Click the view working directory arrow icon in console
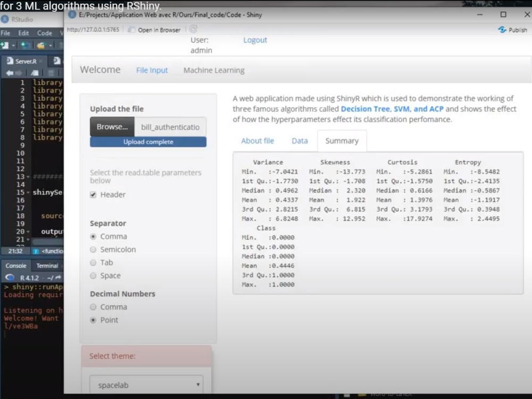Image resolution: width=532 pixels, height=399 pixels. [x=59, y=278]
